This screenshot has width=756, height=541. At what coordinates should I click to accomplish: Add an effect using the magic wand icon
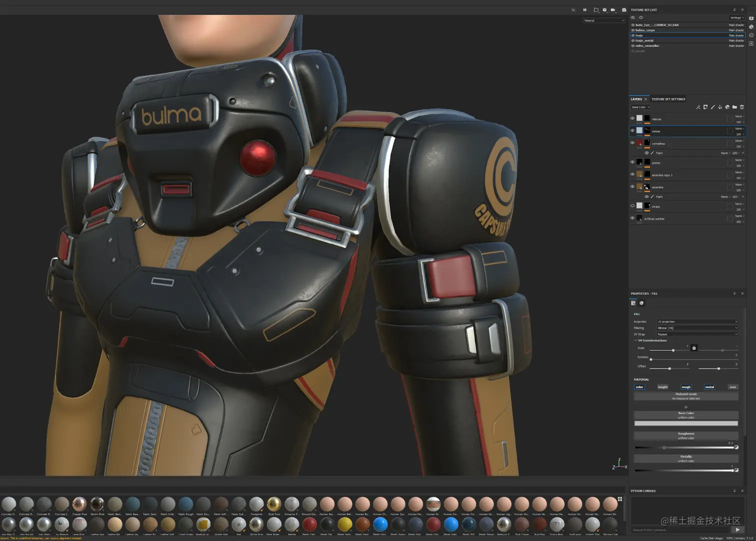698,107
